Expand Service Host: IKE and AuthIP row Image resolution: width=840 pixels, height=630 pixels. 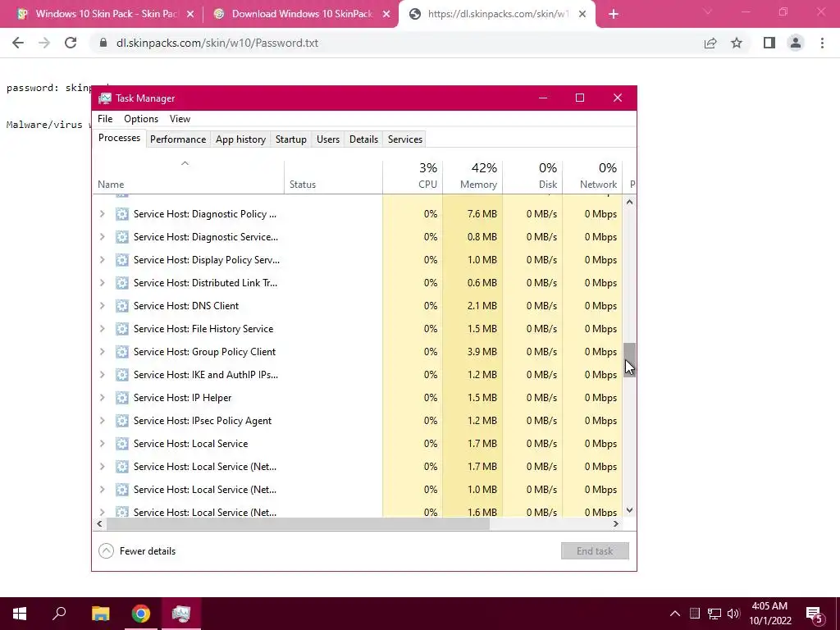[x=102, y=375]
